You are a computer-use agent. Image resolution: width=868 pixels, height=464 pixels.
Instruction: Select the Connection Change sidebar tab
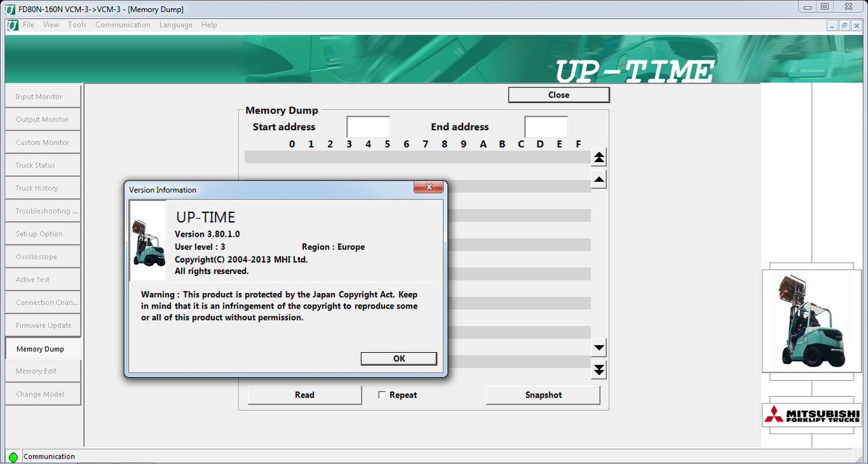point(43,303)
